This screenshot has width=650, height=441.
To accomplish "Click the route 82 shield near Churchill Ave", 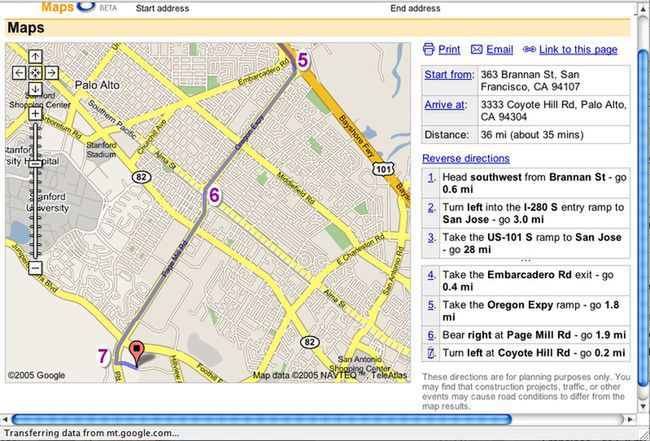I will pyautogui.click(x=141, y=177).
